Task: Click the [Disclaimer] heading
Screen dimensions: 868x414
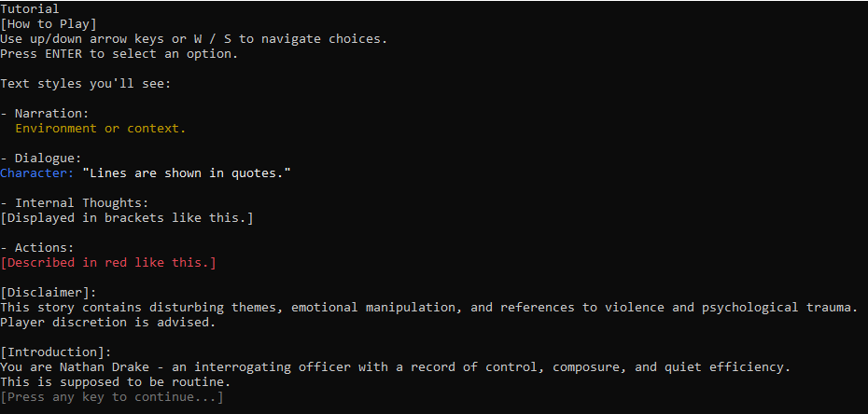Action: coord(49,293)
